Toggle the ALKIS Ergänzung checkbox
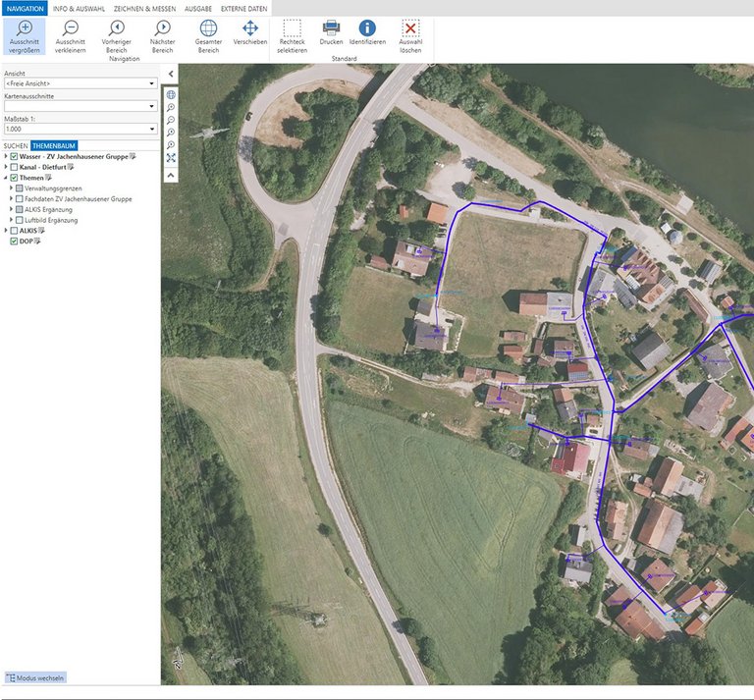The image size is (754, 700). coord(20,210)
